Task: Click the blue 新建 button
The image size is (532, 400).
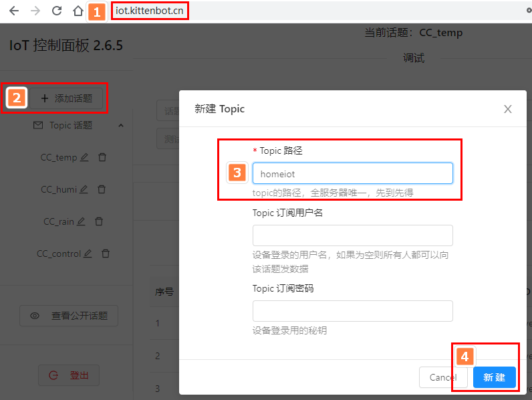Action: (x=495, y=377)
